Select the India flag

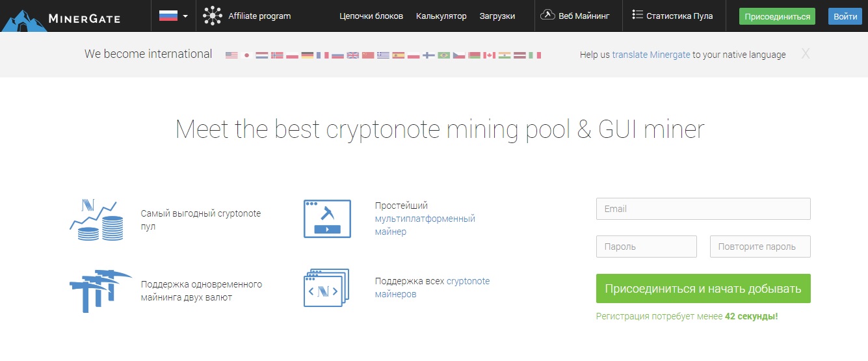(x=505, y=55)
